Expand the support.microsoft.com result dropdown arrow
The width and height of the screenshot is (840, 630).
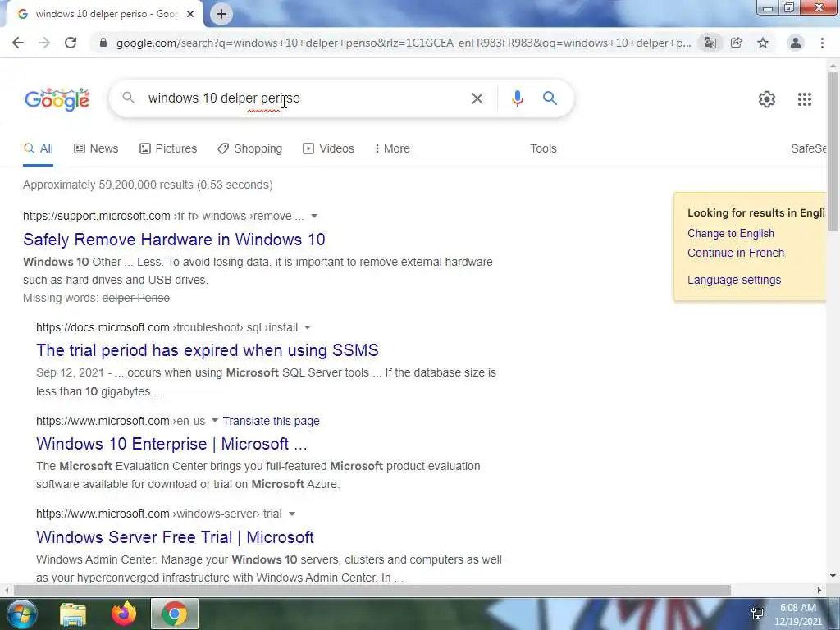coord(314,216)
